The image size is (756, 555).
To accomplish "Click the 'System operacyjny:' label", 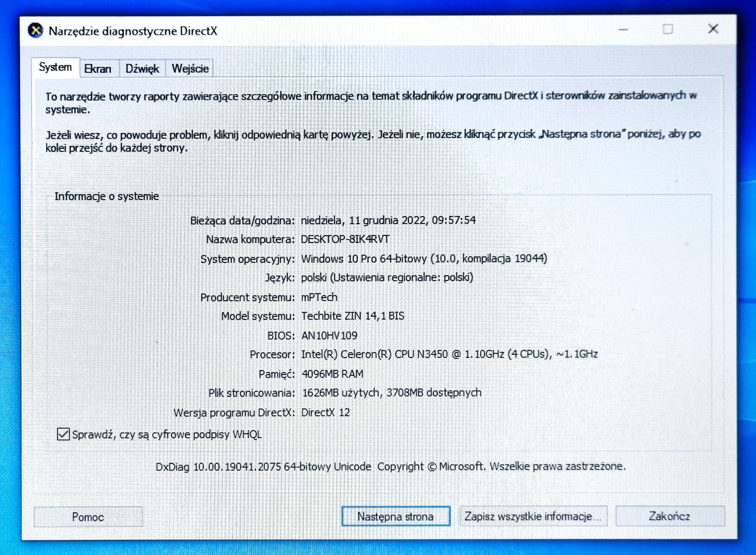I will (248, 259).
